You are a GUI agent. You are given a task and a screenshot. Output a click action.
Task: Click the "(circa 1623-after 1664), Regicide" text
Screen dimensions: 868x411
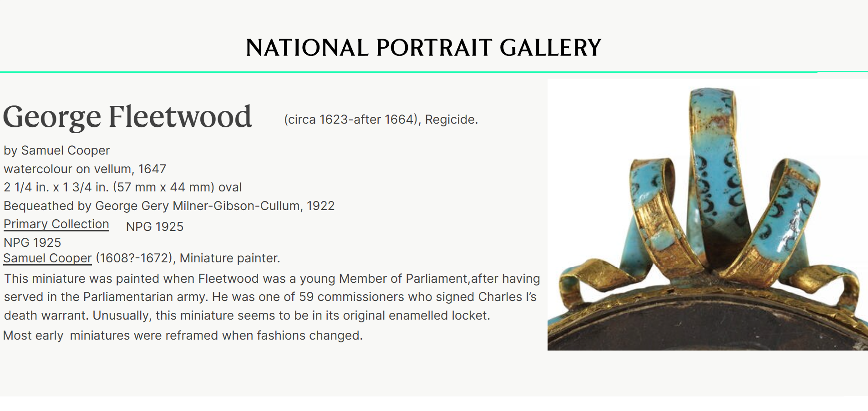click(381, 120)
